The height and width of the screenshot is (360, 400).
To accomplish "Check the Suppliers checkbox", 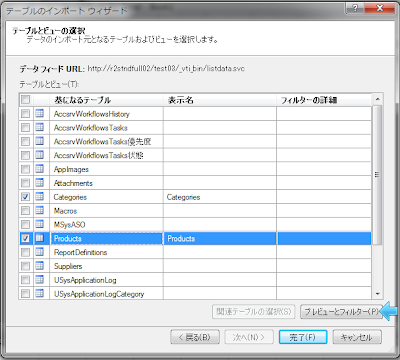I will tap(25, 266).
